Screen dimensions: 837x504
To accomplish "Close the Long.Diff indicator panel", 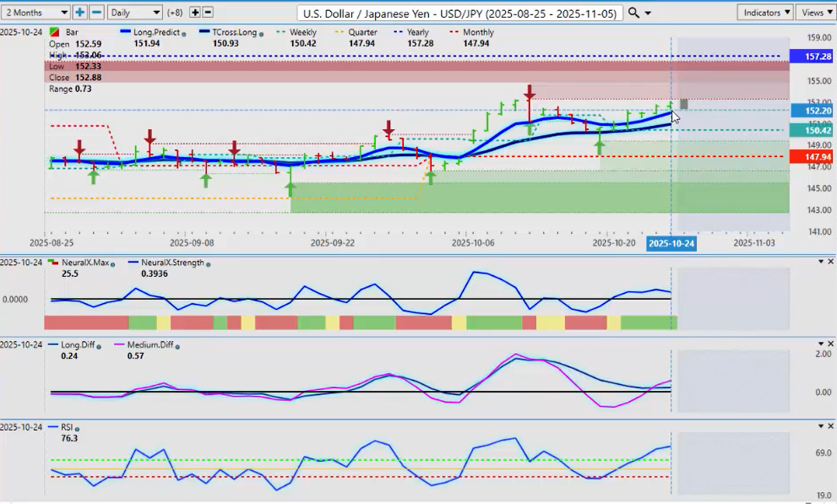I will pos(829,344).
